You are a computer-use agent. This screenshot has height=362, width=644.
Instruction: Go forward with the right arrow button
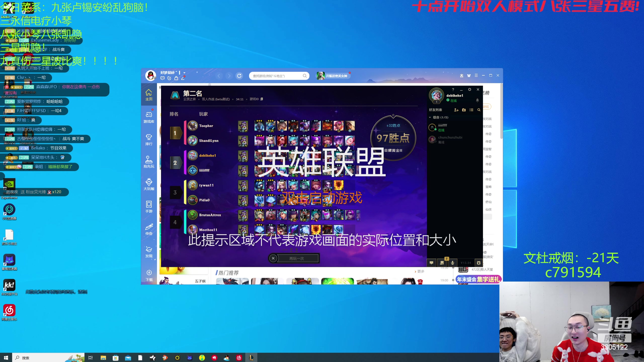pos(229,76)
